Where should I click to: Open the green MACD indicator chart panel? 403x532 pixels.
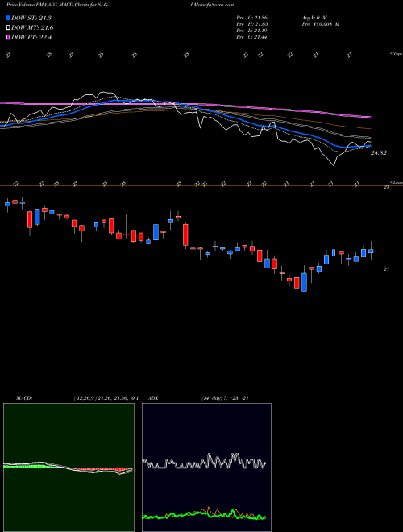69,468
